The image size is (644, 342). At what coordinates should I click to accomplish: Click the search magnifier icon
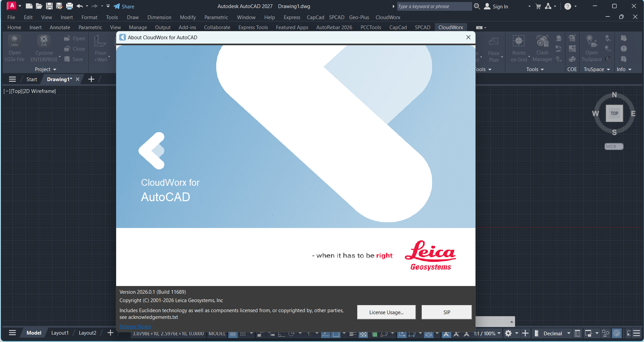pyautogui.click(x=477, y=6)
